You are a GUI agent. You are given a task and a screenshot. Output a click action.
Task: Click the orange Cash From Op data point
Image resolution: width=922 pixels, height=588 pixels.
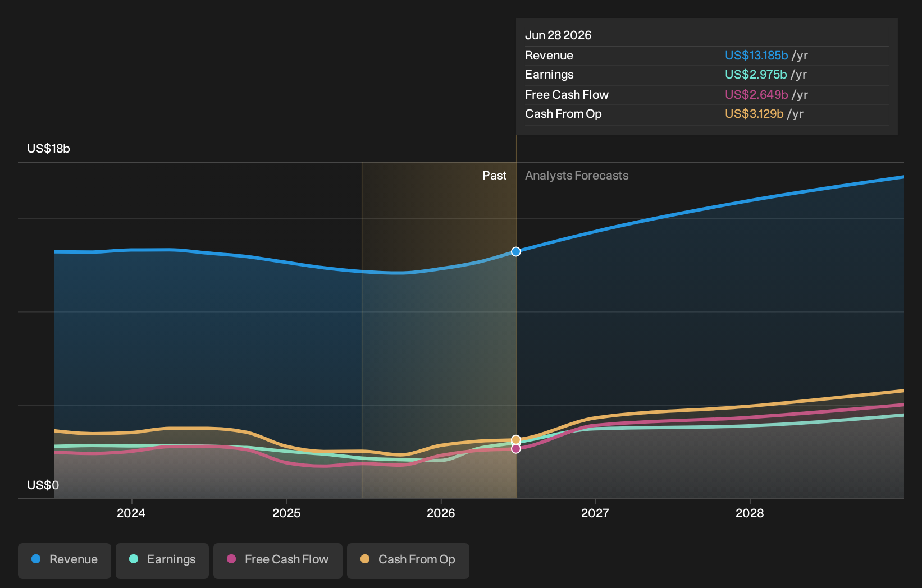[516, 440]
